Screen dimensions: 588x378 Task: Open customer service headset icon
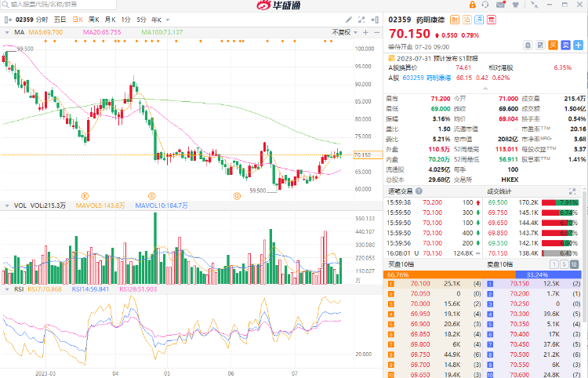coord(485,5)
